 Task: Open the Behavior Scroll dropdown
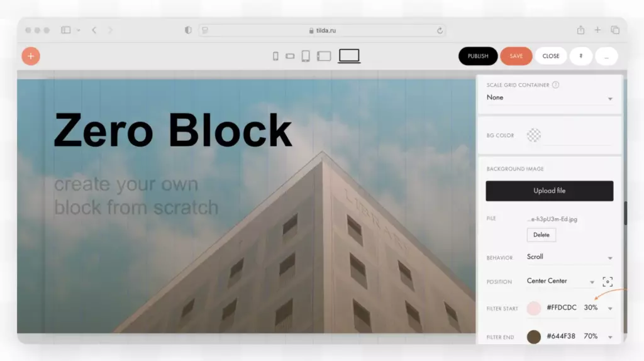click(570, 257)
